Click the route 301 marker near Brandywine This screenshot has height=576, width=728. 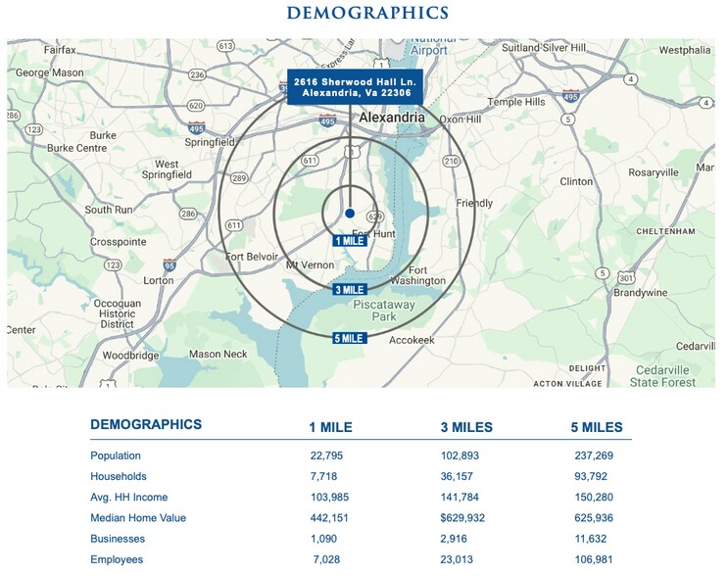pos(626,277)
